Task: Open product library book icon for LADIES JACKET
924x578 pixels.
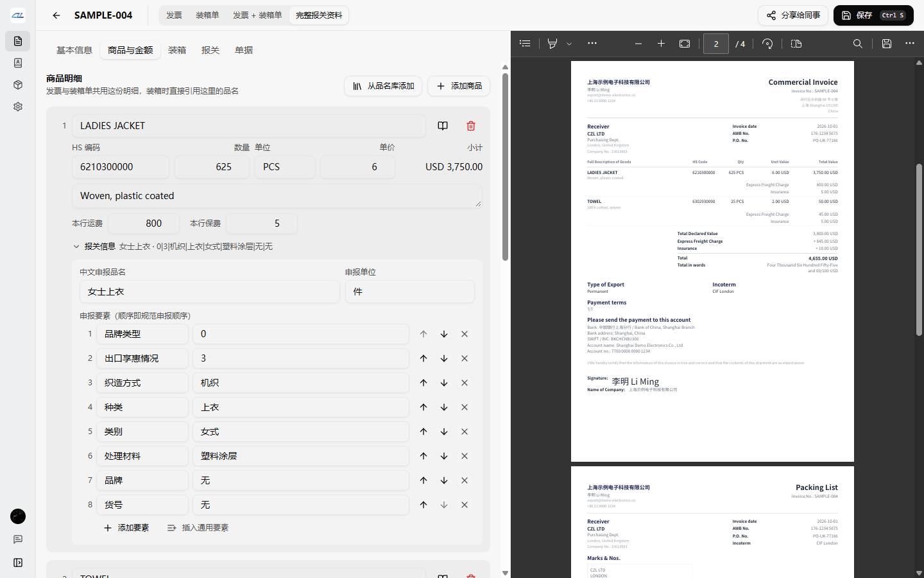Action: pos(443,126)
